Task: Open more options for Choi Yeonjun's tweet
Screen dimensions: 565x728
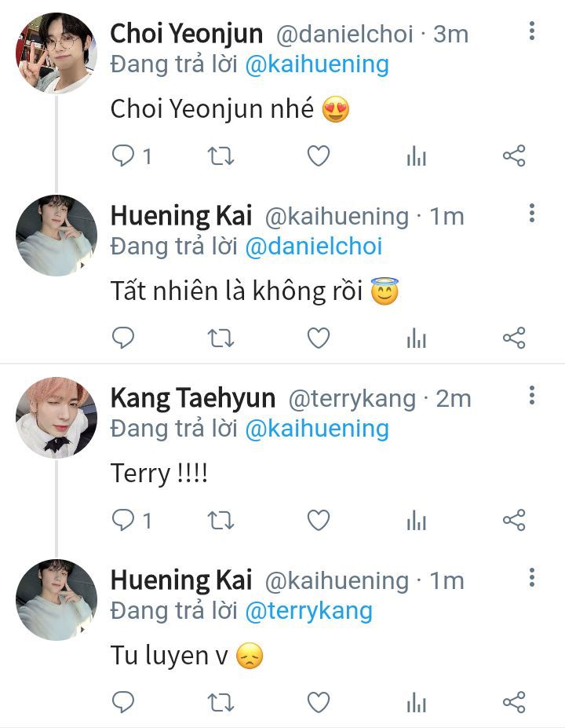Action: click(x=531, y=31)
